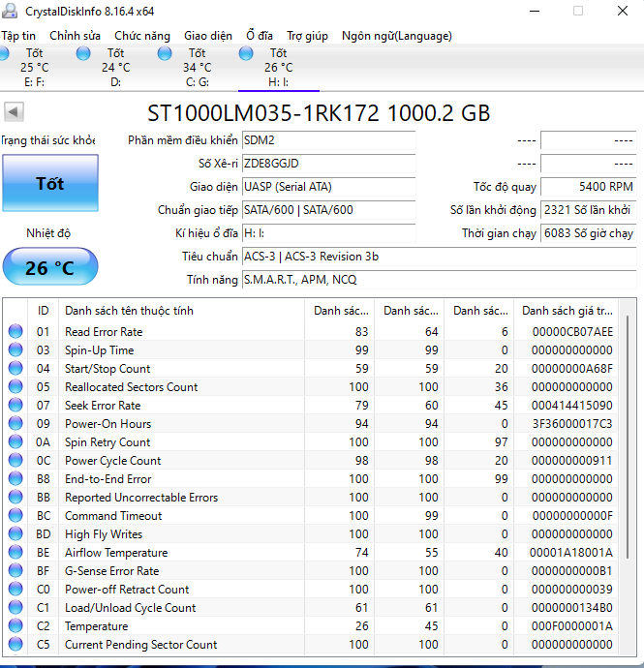Click the raw value 0000000134B0

tap(572, 608)
